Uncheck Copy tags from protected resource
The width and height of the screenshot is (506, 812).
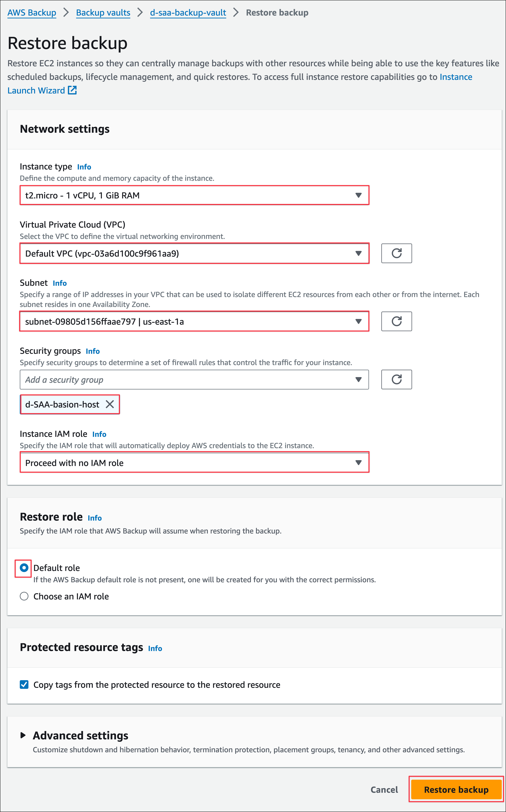pyautogui.click(x=24, y=684)
